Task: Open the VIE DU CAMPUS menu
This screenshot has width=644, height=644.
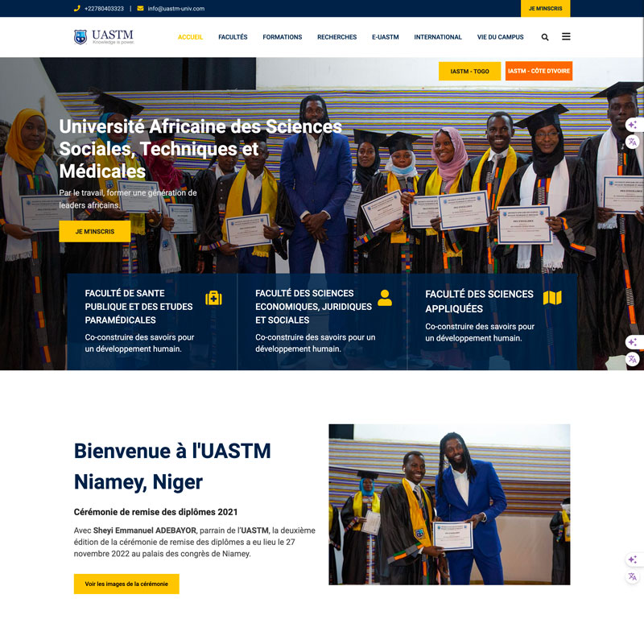Action: 499,37
